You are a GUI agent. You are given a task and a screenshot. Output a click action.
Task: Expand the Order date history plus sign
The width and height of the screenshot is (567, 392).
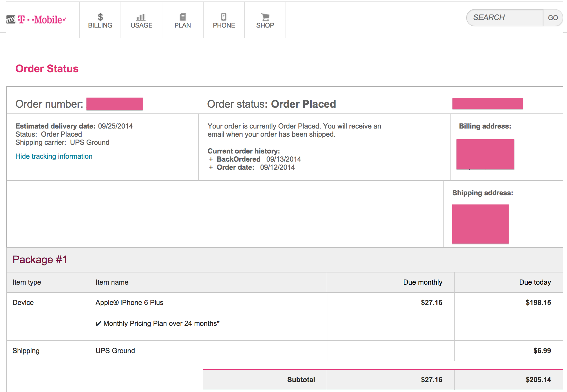211,167
